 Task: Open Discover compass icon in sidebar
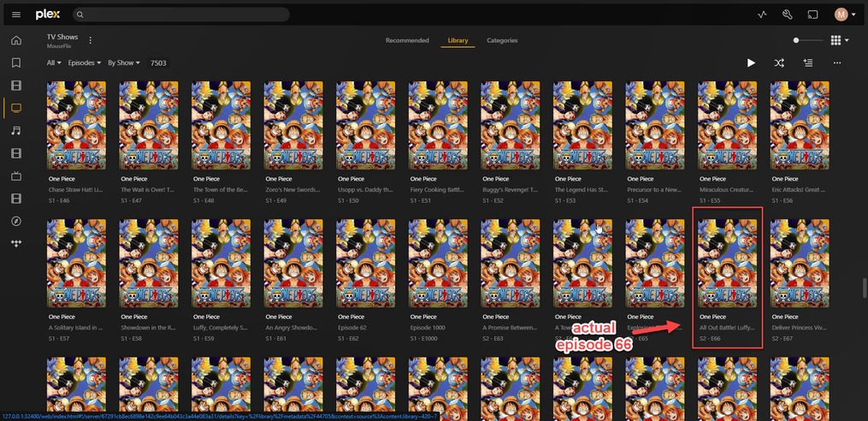point(16,221)
